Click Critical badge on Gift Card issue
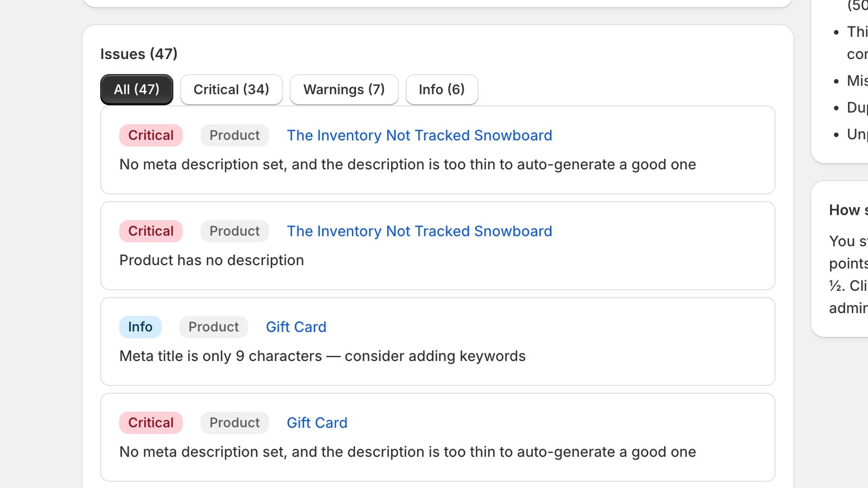The height and width of the screenshot is (488, 868). (151, 423)
